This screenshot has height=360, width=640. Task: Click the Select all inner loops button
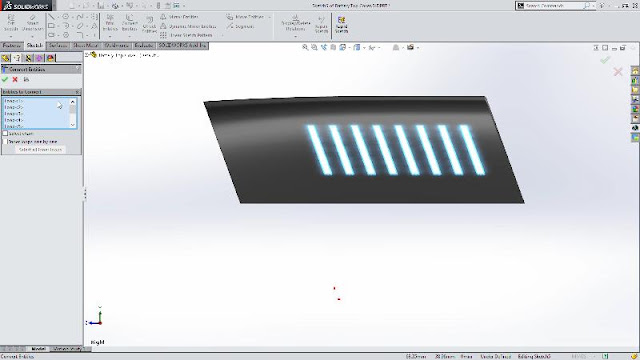pyautogui.click(x=40, y=150)
